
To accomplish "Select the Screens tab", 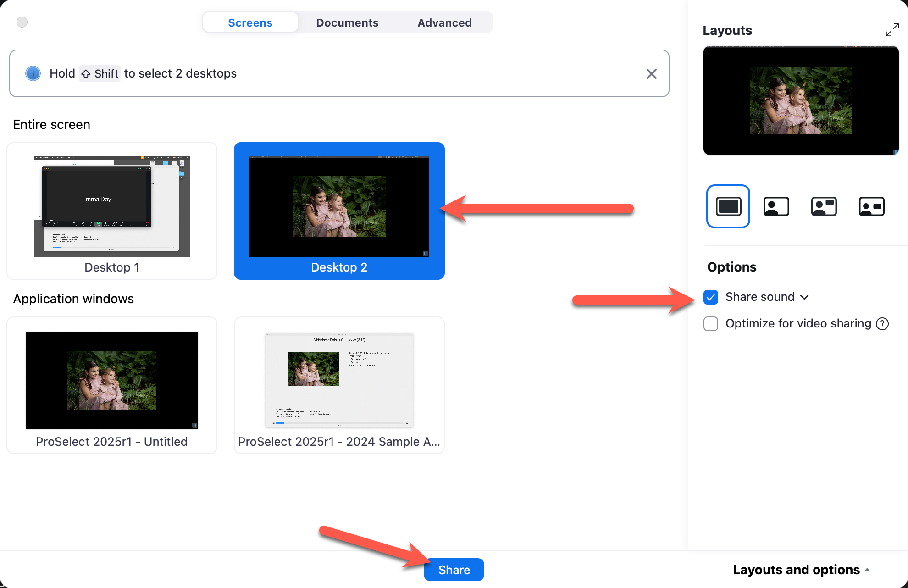I will pyautogui.click(x=250, y=22).
